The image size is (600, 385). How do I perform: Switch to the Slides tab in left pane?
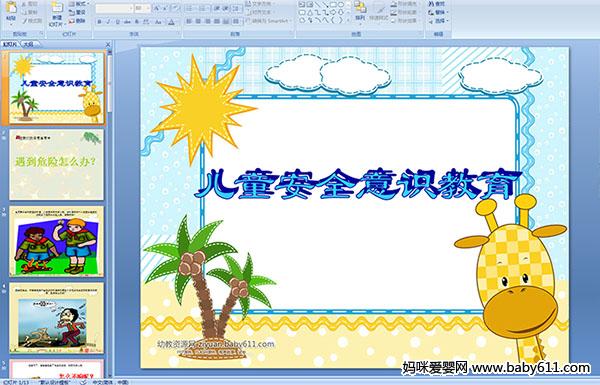click(x=10, y=44)
